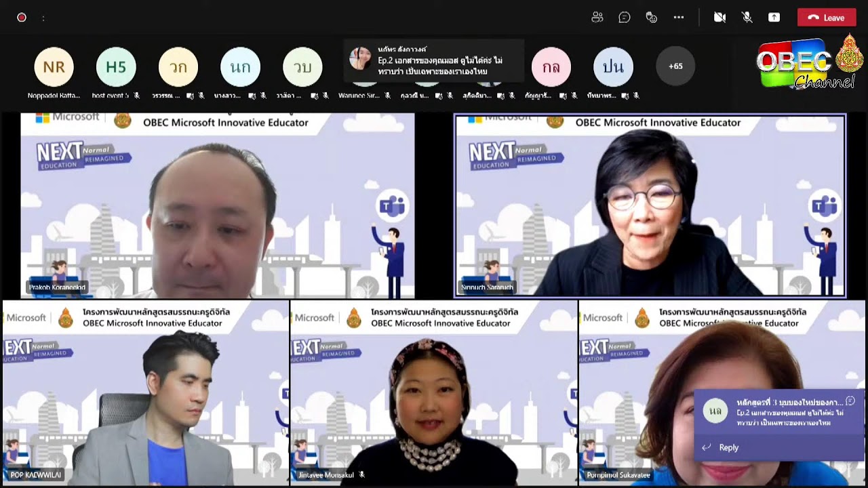
Task: Leave the meeting
Action: click(x=827, y=18)
